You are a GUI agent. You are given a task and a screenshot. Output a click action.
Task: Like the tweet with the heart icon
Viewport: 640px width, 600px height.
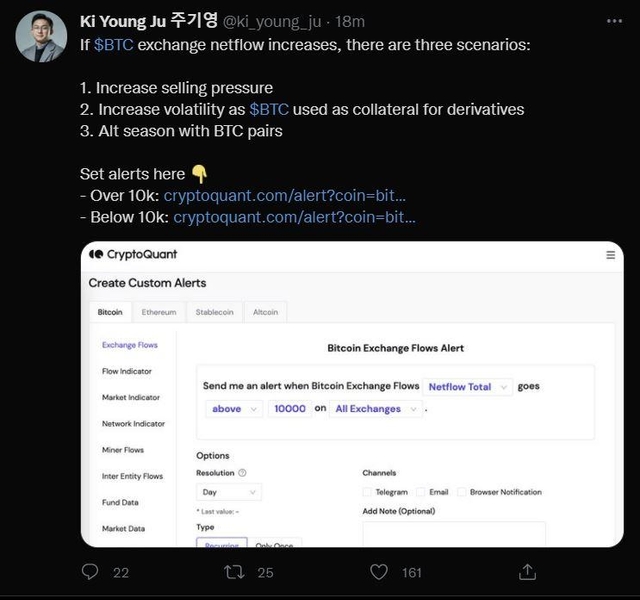[x=379, y=572]
